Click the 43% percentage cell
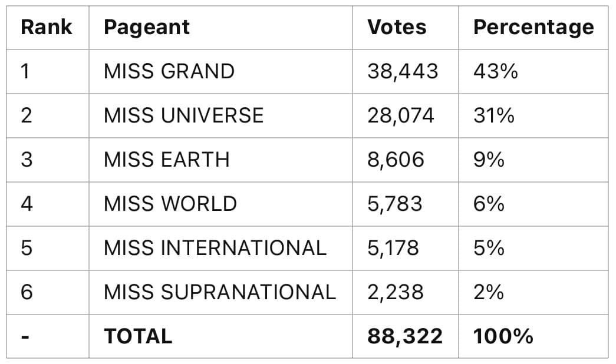The height and width of the screenshot is (364, 616). tap(496, 71)
